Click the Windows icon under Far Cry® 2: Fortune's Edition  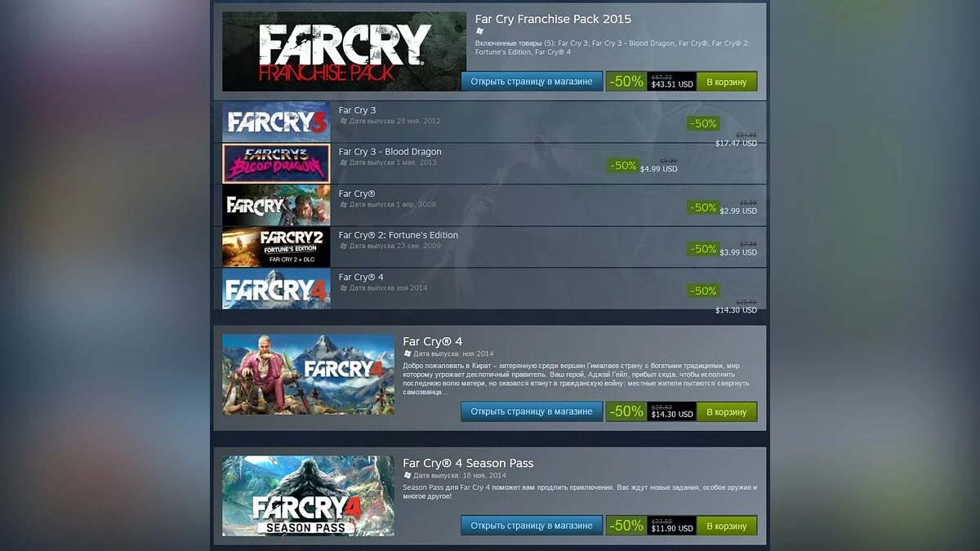pyautogui.click(x=343, y=246)
